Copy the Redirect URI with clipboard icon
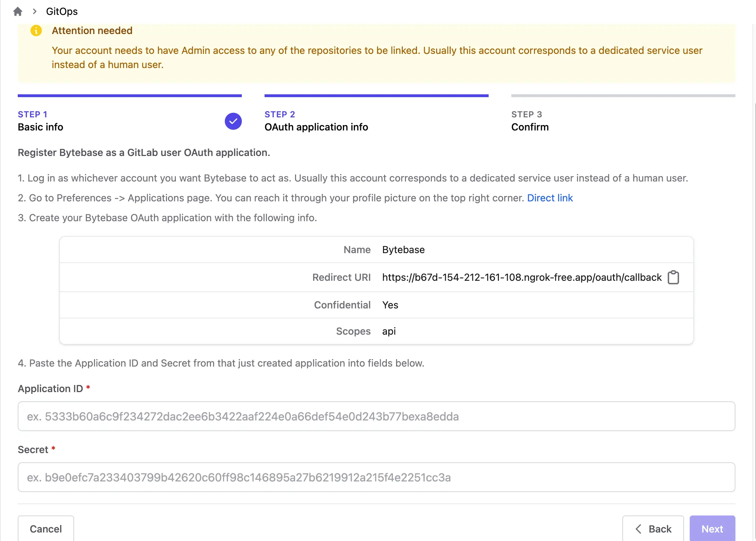The image size is (756, 541). pos(673,277)
